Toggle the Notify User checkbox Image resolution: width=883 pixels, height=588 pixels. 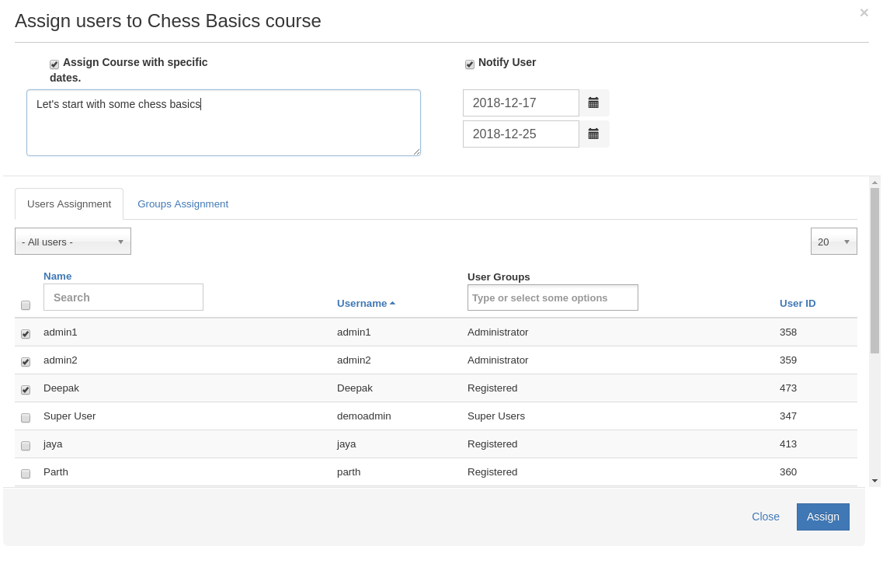[470, 64]
